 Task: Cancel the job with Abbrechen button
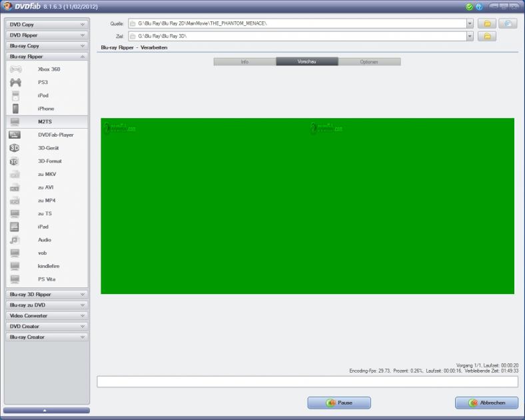point(486,403)
